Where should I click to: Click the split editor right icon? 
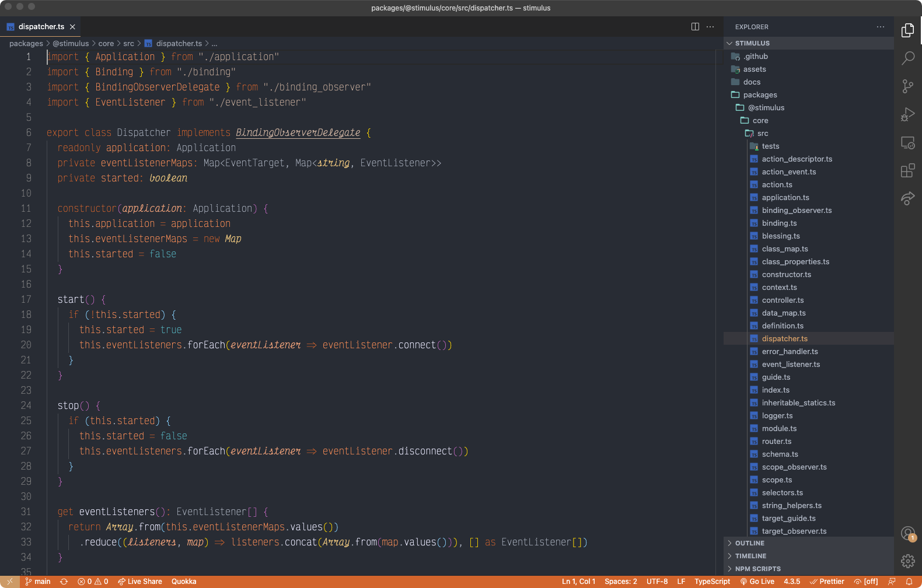pos(695,27)
